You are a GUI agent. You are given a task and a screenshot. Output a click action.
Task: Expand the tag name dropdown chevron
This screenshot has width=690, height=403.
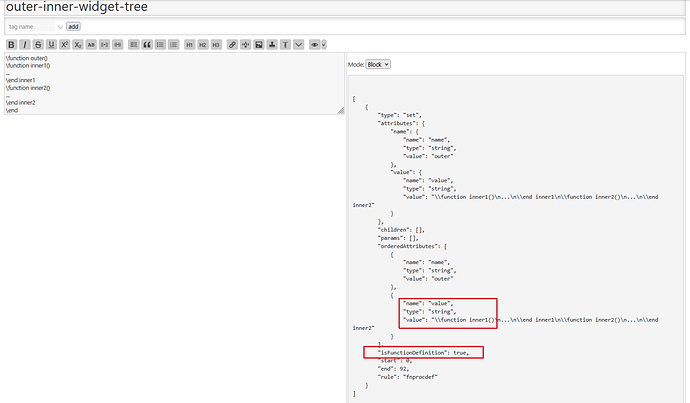coord(60,26)
